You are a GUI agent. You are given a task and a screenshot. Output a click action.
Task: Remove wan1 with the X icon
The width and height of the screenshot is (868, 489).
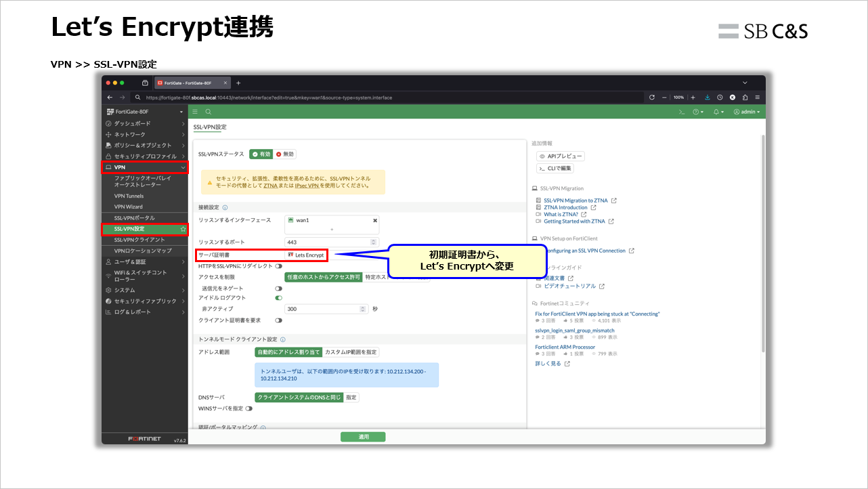(x=375, y=220)
